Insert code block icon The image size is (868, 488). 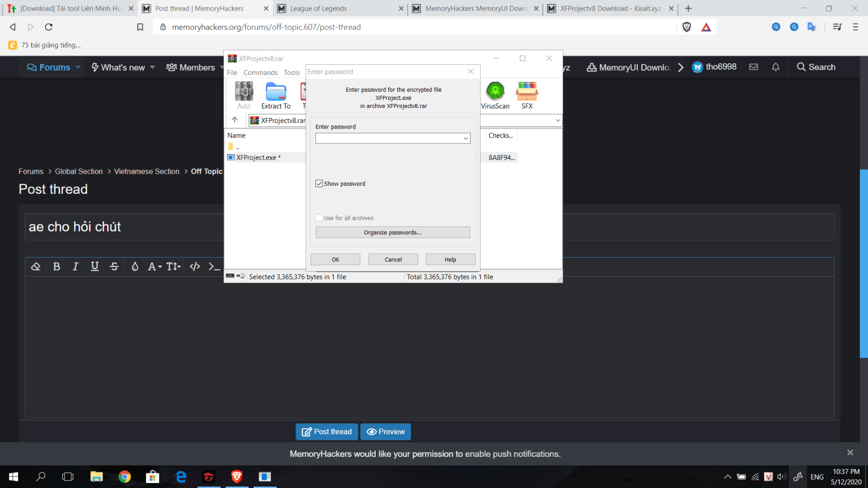[x=195, y=267]
